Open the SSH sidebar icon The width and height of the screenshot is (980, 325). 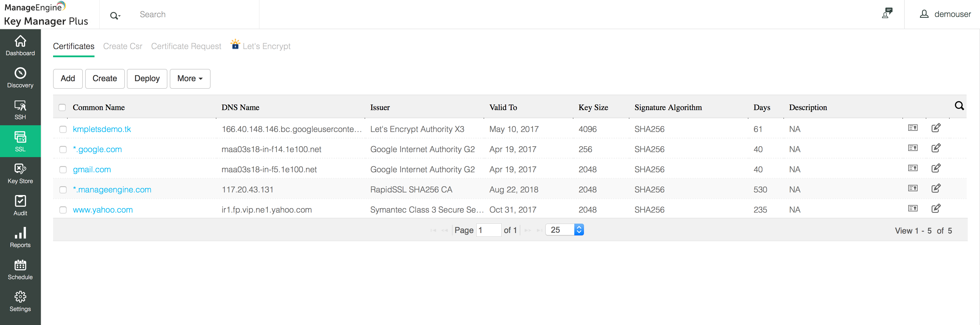20,110
